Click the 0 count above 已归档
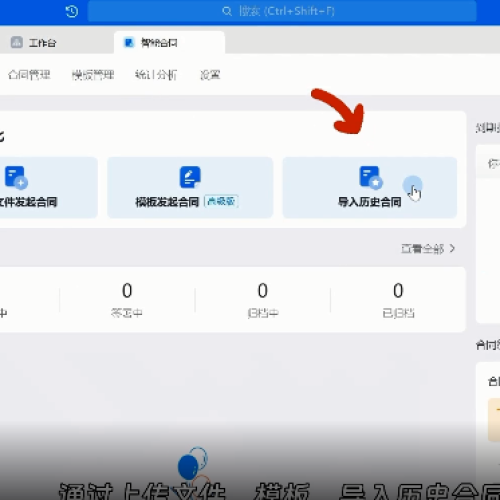 coord(398,290)
